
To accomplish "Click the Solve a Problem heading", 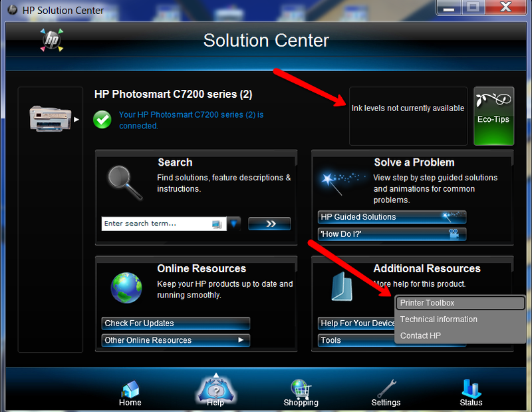I will pyautogui.click(x=414, y=162).
